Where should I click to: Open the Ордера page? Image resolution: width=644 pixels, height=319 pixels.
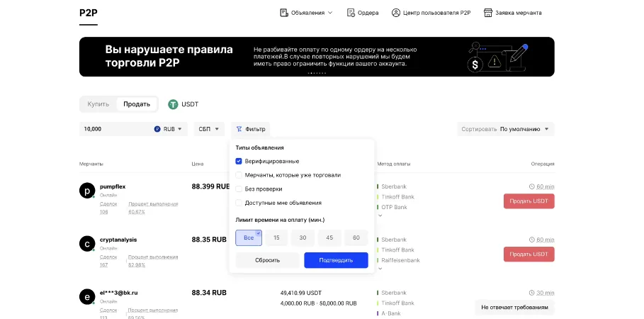(x=363, y=13)
